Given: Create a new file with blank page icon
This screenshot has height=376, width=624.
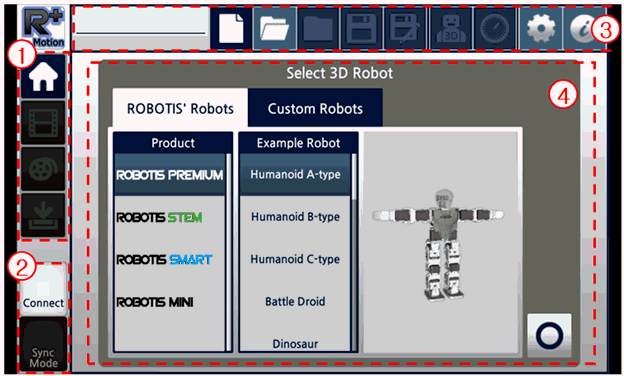Looking at the screenshot, I should [x=231, y=29].
